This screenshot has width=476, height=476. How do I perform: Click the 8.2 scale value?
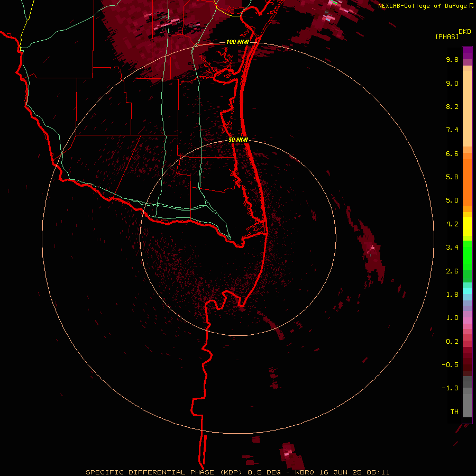[452, 106]
